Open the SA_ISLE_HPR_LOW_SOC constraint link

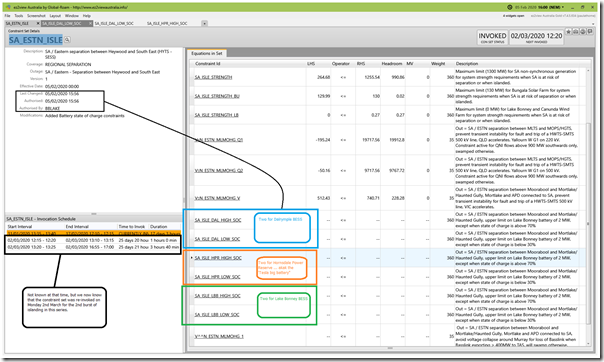tap(217, 277)
